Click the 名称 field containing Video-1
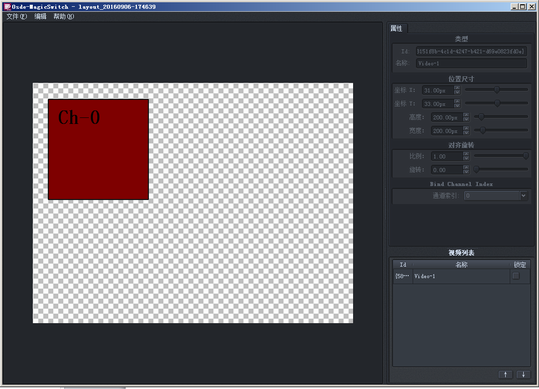The image size is (539, 389). click(x=471, y=63)
